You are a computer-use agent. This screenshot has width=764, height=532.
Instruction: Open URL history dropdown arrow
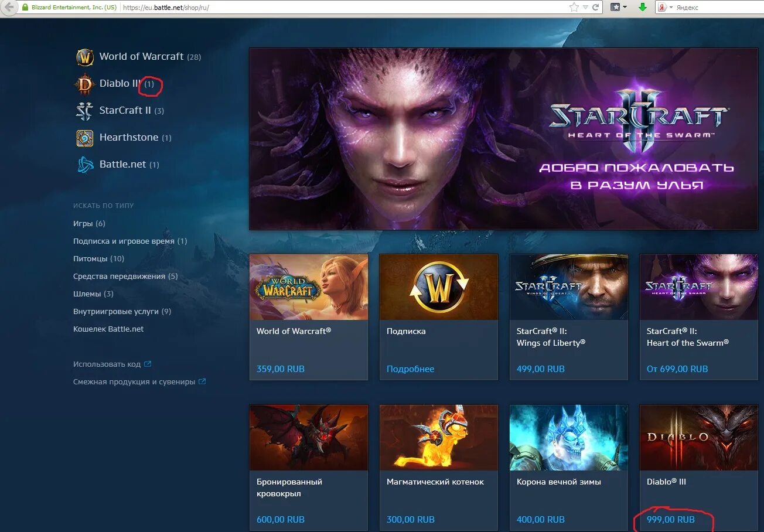coord(586,8)
